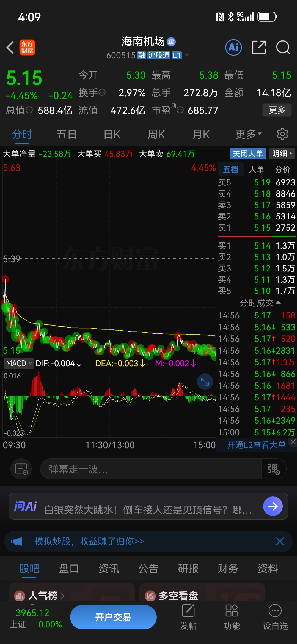Submit the 问Ai arrow button
Image resolution: width=297 pixels, height=644 pixels.
(x=273, y=506)
